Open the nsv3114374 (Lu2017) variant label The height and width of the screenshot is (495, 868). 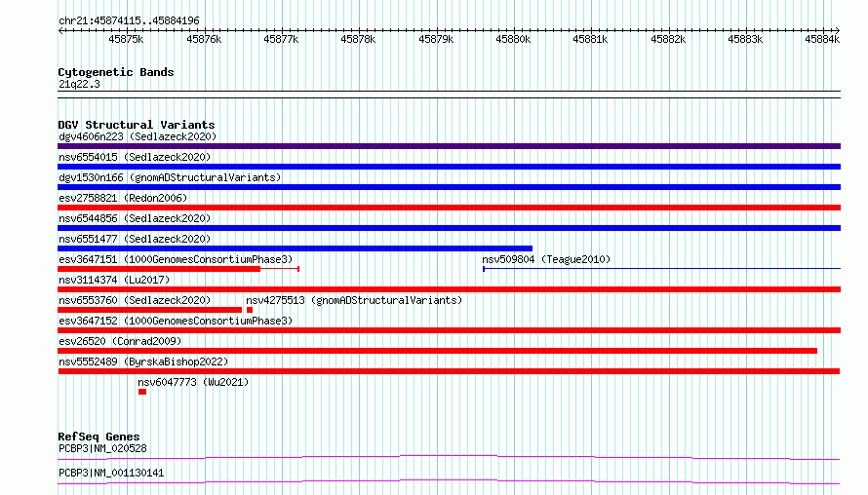point(114,280)
